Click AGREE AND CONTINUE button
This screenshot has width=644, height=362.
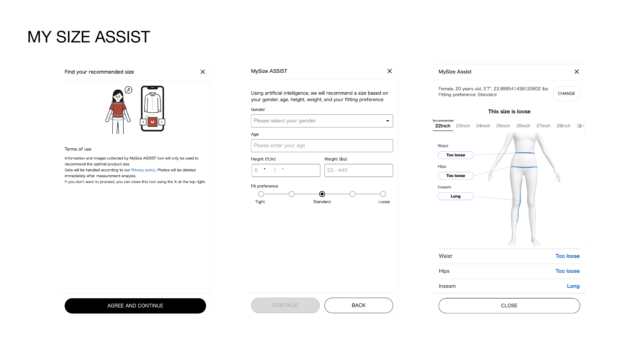[135, 305]
